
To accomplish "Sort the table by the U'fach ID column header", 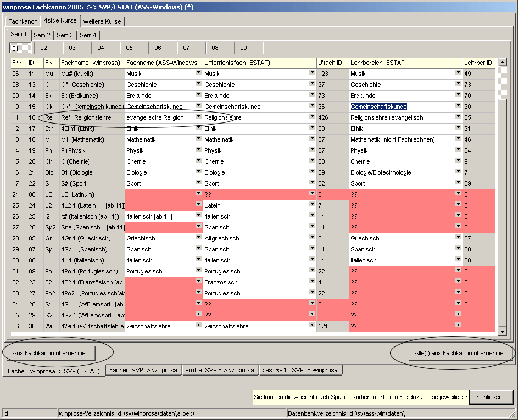I will [332, 63].
